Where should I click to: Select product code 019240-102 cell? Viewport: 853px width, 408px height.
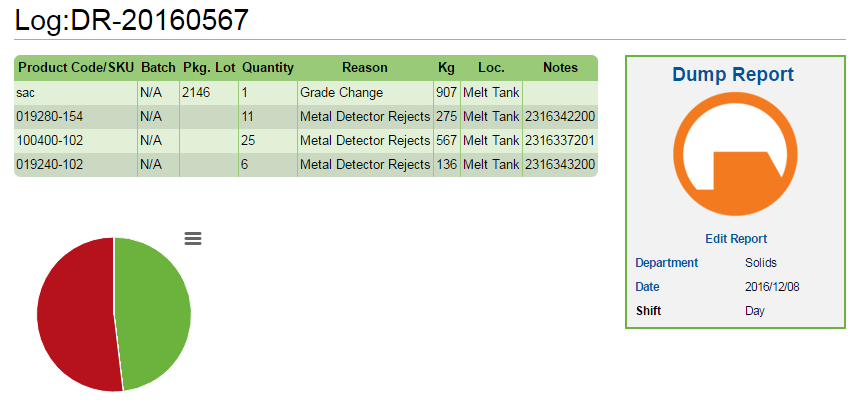point(76,164)
